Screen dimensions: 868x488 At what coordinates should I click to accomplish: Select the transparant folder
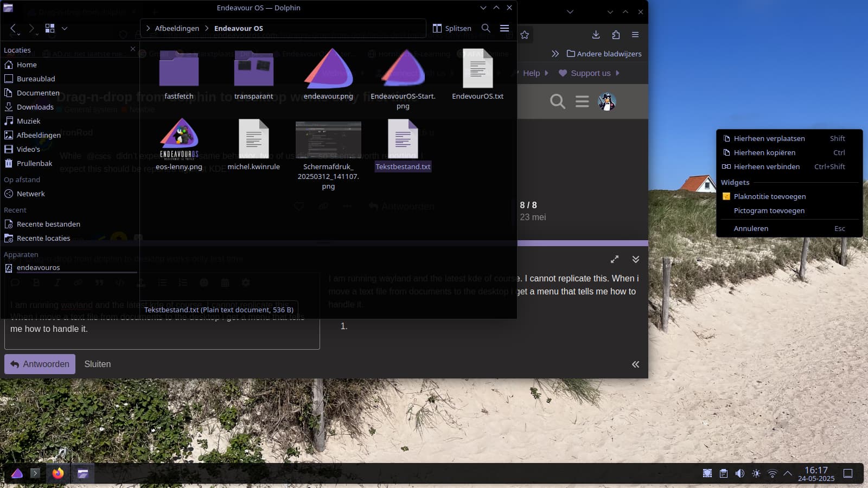tap(254, 74)
